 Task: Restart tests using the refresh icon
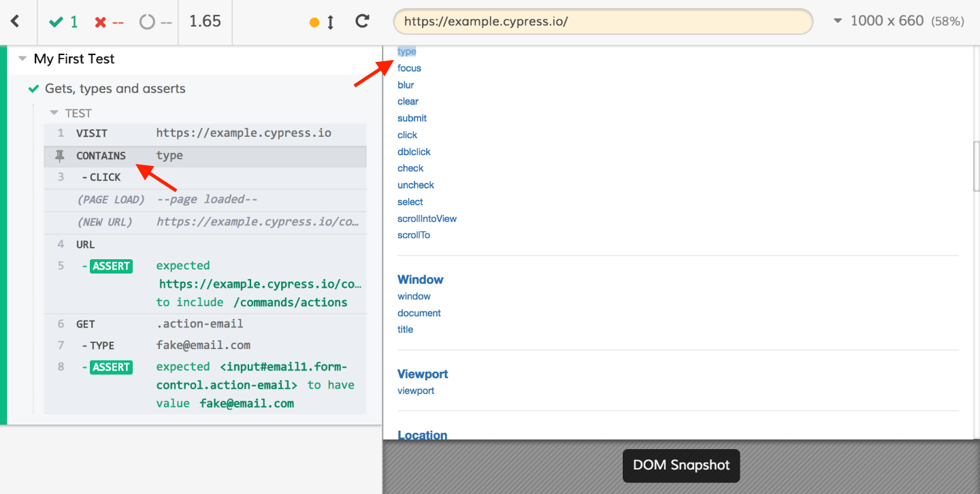(x=361, y=21)
